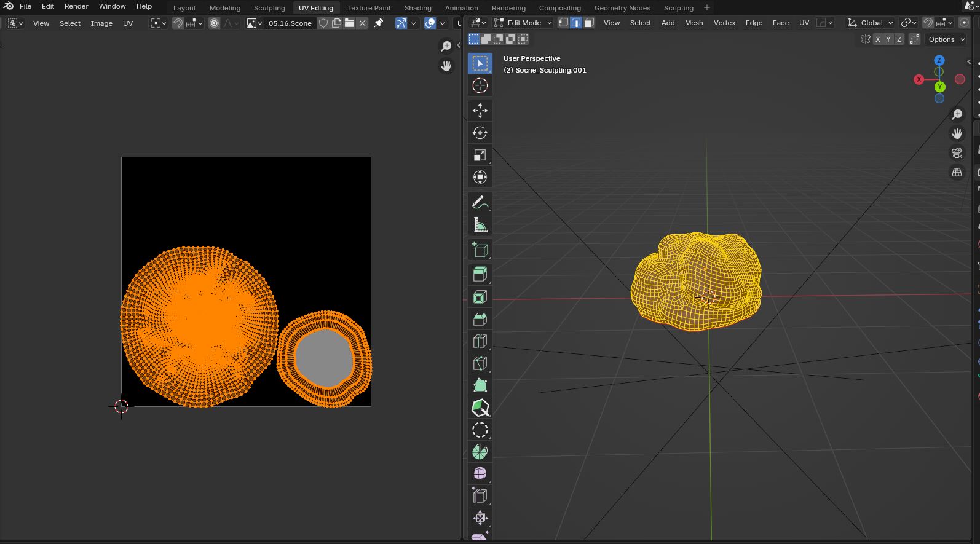
Task: Open the Render menu
Action: [x=76, y=6]
